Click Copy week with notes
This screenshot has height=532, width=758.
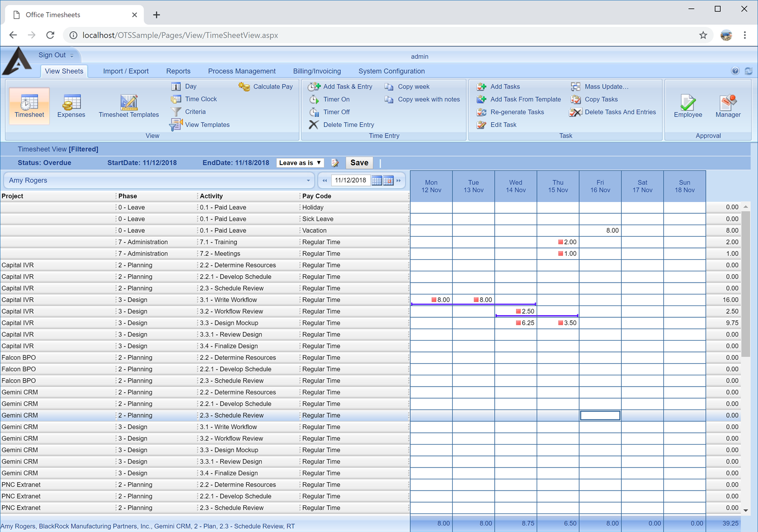tap(428, 100)
